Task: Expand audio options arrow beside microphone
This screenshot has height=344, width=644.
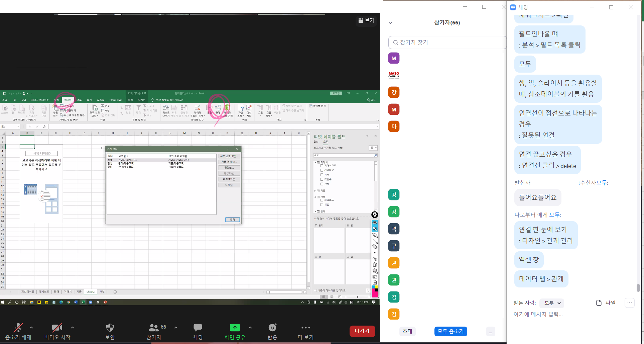Action: coord(31,328)
